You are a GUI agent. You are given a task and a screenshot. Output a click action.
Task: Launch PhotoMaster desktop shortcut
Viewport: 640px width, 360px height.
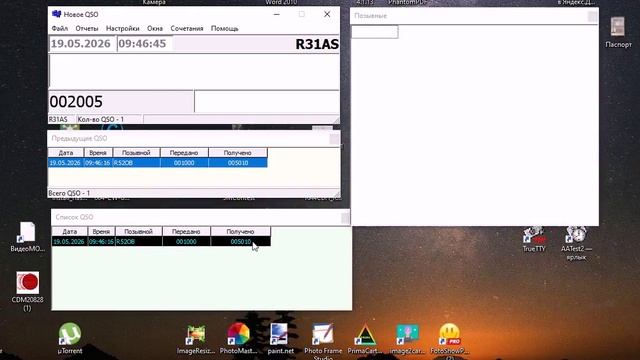click(x=238, y=338)
